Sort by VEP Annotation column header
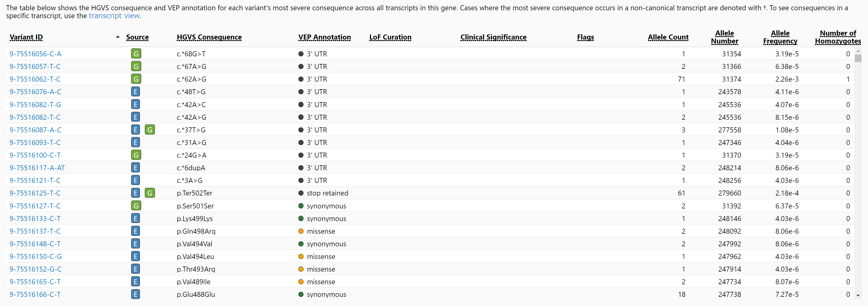The image size is (868, 305). click(324, 37)
